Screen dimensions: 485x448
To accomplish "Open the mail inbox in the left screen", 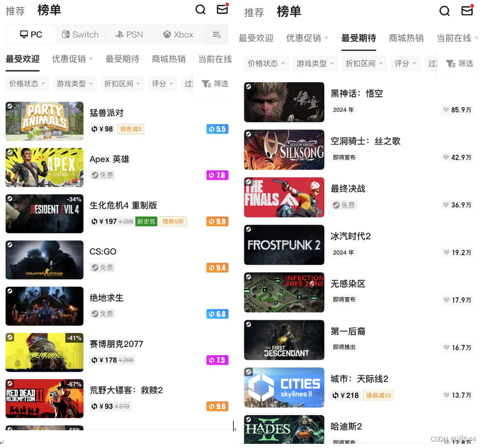I will tap(222, 9).
